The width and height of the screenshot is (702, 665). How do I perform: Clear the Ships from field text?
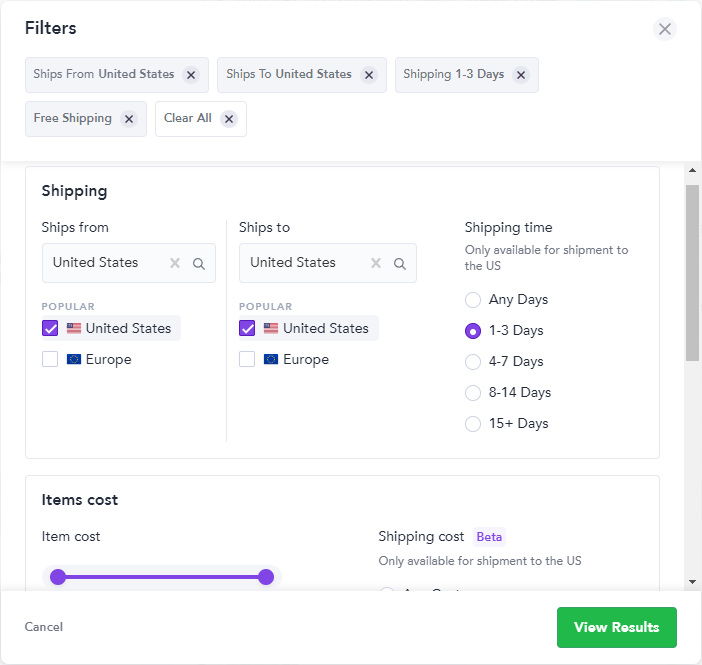175,263
